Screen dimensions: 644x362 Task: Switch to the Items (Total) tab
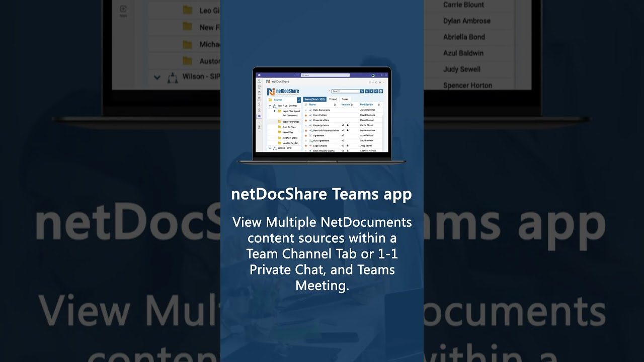[x=315, y=99]
